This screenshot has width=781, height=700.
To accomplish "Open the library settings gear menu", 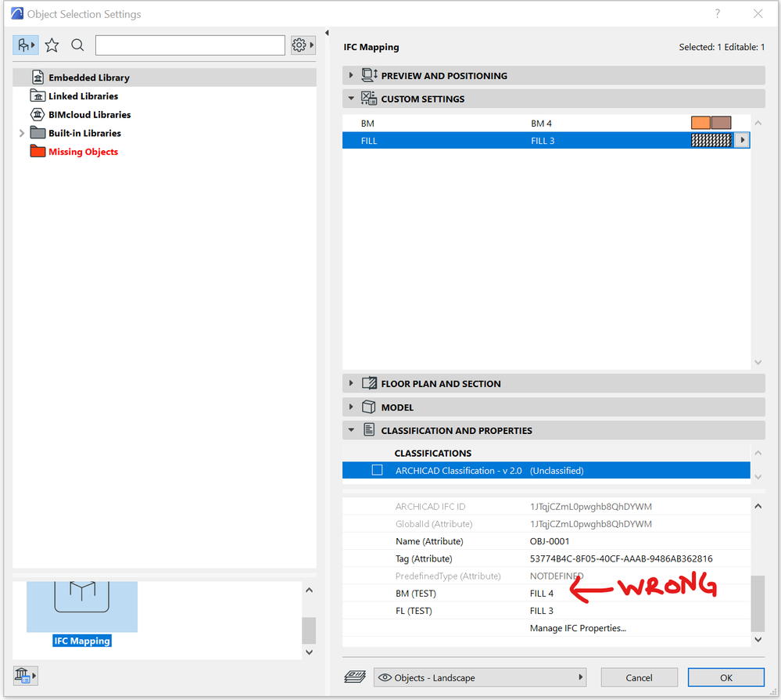I will pos(303,45).
